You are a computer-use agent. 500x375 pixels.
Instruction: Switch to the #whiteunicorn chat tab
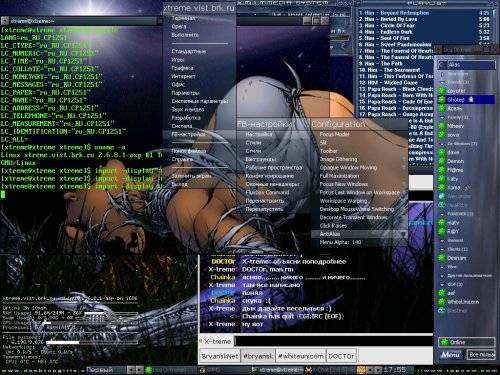[300, 356]
